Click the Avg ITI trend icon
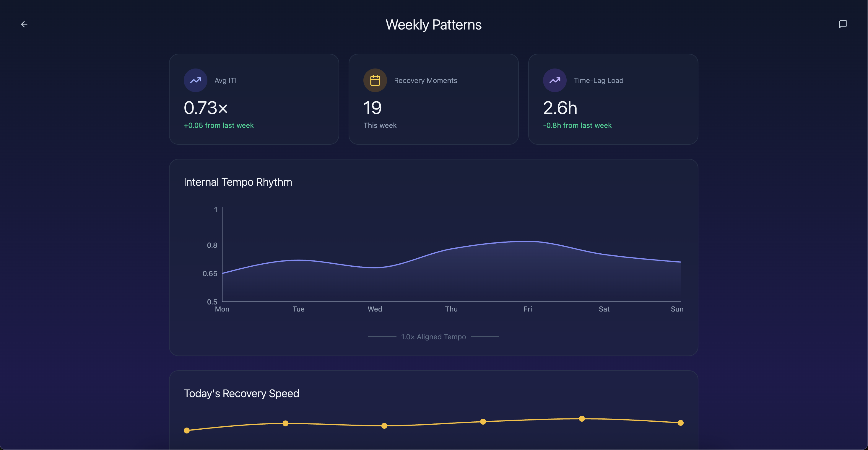 (196, 81)
